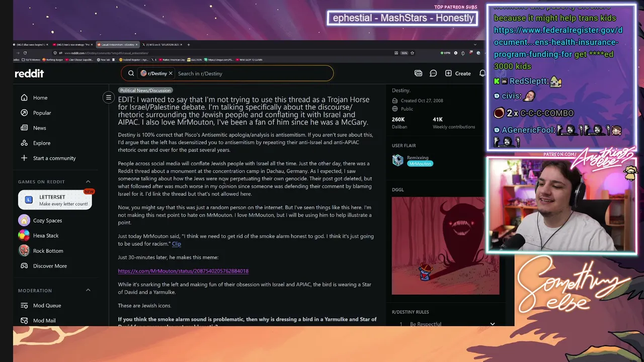Open the Clip link in the post
The image size is (644, 362).
pos(176,244)
